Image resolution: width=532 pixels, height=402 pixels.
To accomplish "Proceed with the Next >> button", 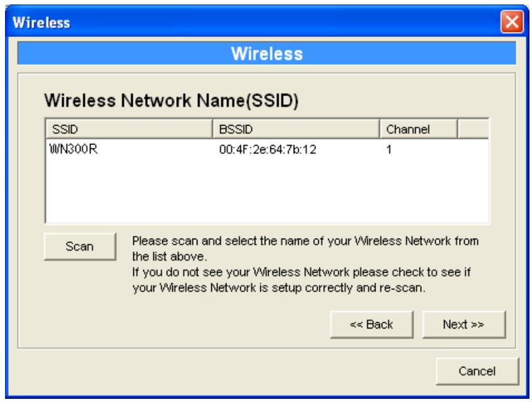I will (x=464, y=324).
